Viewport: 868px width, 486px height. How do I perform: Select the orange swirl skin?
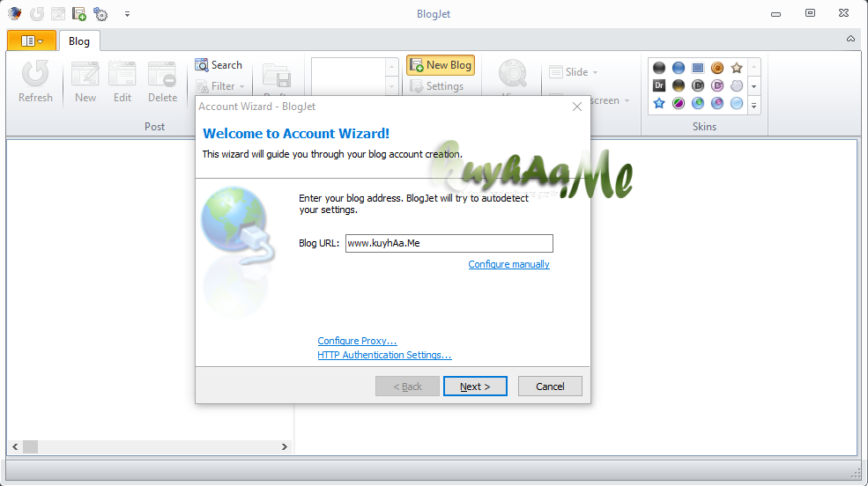pyautogui.click(x=717, y=68)
